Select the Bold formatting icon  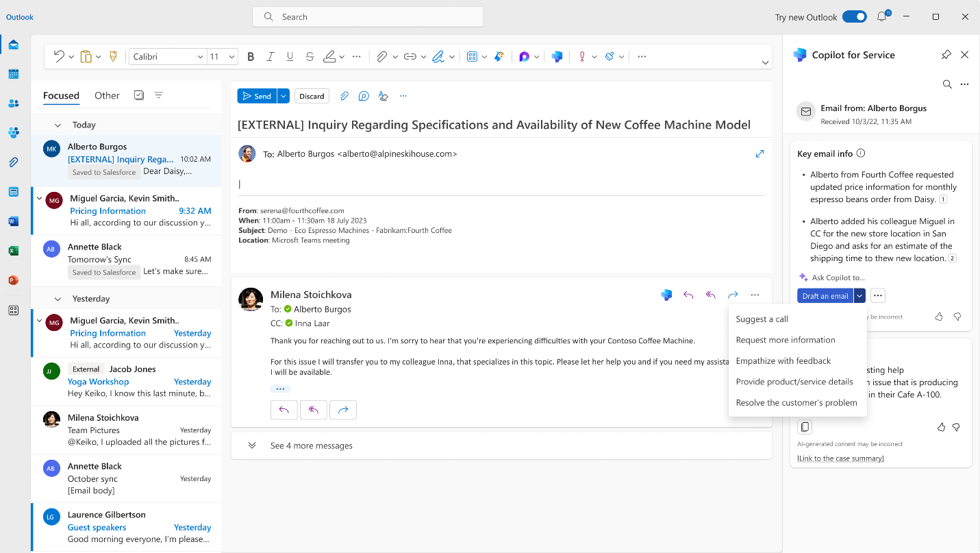coord(250,56)
